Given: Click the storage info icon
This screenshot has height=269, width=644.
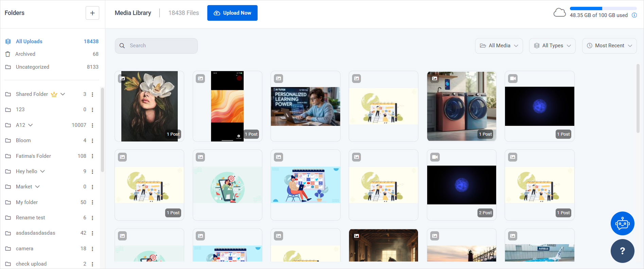Looking at the screenshot, I should (x=634, y=15).
